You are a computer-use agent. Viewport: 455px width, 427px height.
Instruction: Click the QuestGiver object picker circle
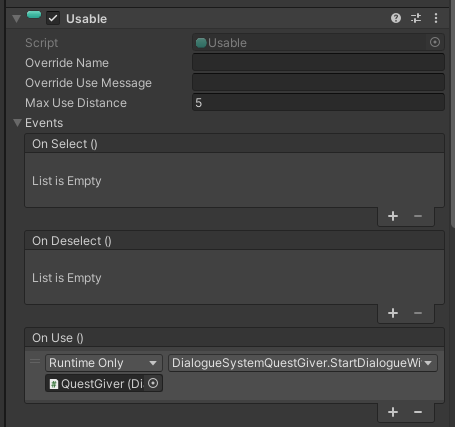point(153,383)
